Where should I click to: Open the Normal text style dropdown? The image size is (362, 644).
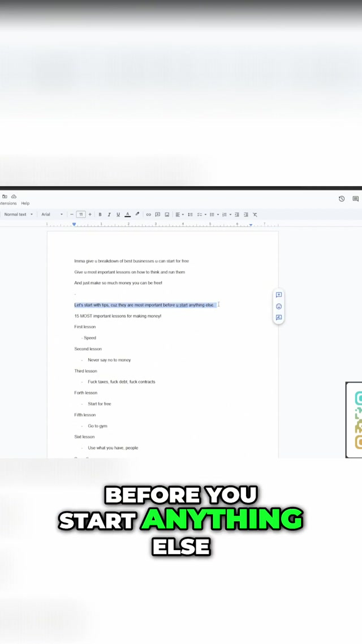(18, 214)
